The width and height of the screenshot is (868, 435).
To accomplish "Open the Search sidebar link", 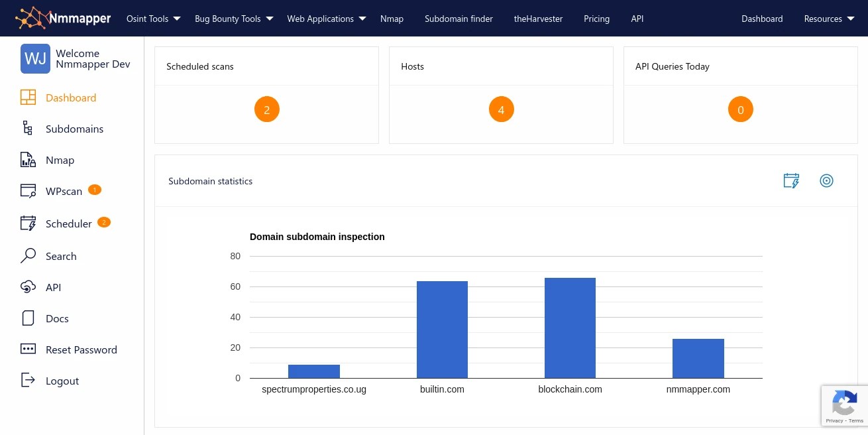I will [x=61, y=256].
